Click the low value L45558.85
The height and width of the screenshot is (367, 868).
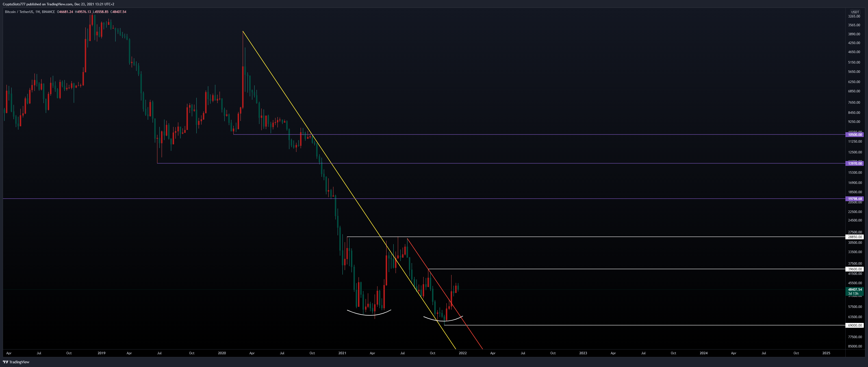point(101,12)
